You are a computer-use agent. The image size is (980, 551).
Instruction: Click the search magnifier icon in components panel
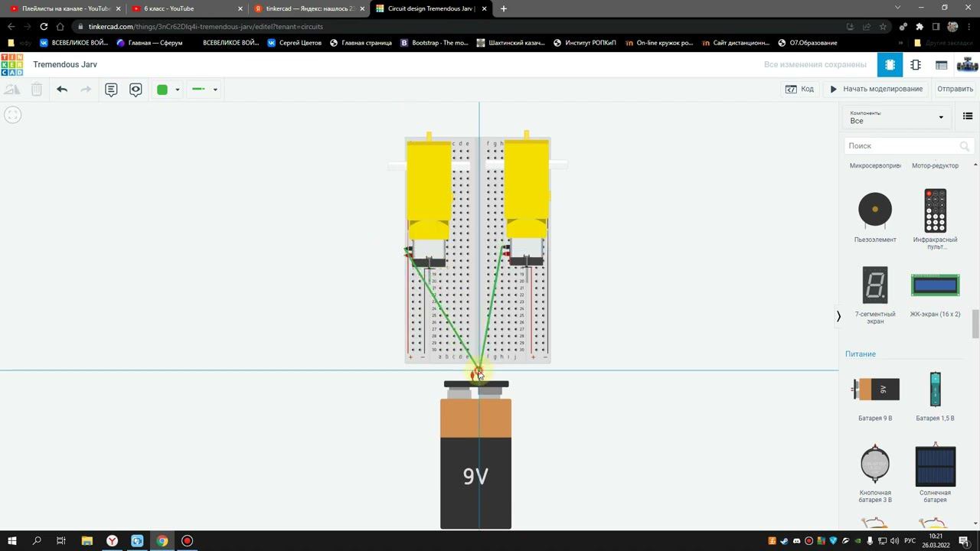(965, 145)
